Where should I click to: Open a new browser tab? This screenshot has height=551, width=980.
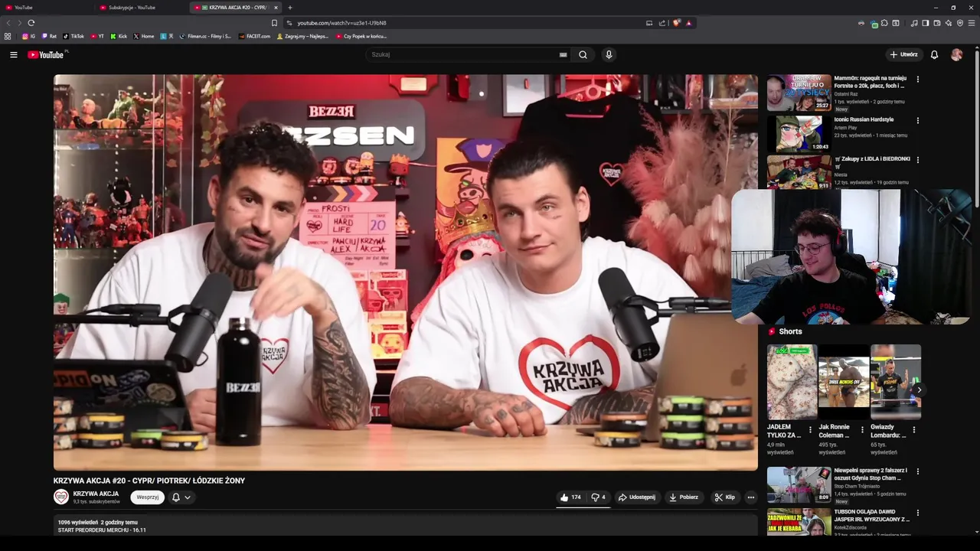coord(290,8)
